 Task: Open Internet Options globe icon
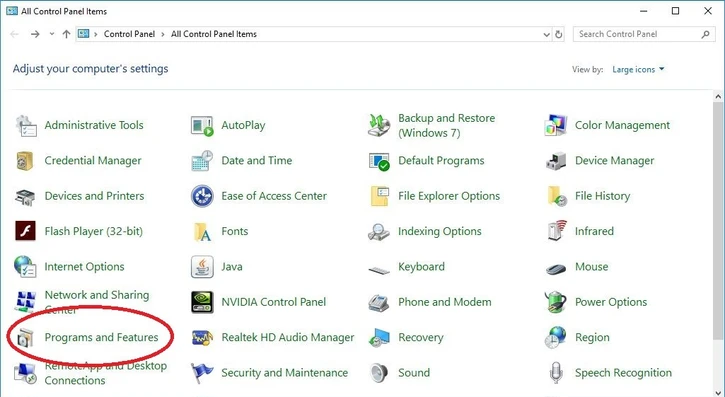click(25, 267)
